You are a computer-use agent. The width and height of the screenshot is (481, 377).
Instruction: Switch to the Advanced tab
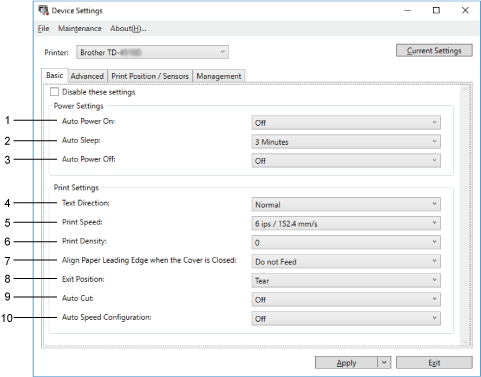[x=87, y=76]
